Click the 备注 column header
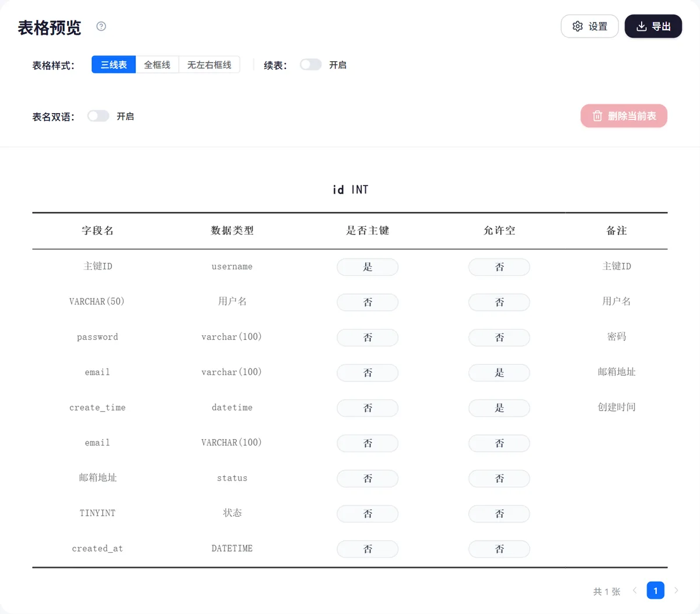This screenshot has height=614, width=700. (x=617, y=230)
